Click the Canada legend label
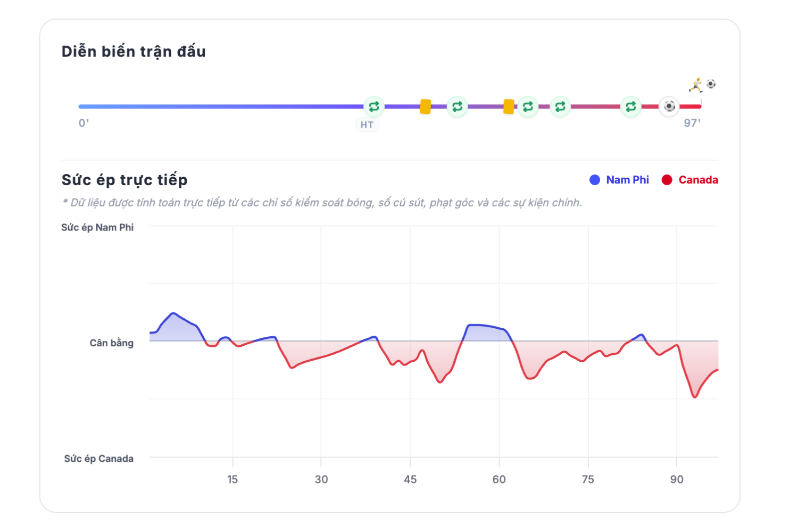The height and width of the screenshot is (532, 798). [x=699, y=180]
